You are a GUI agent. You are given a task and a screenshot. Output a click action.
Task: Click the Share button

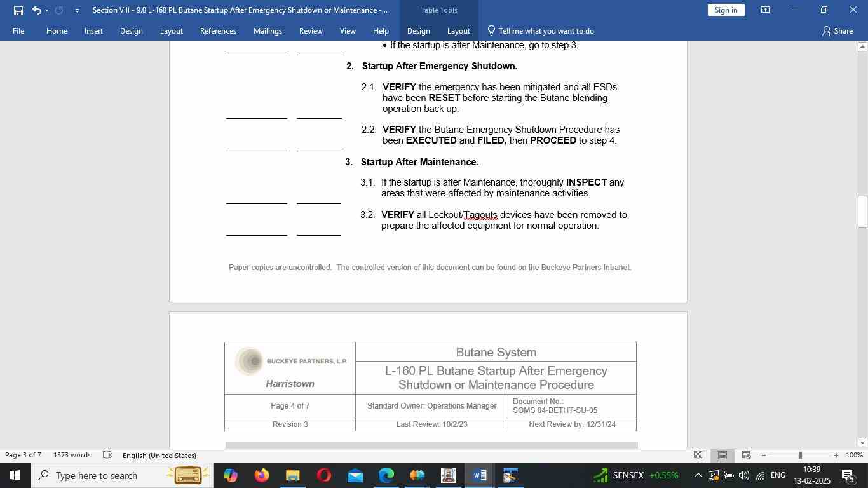[837, 30]
